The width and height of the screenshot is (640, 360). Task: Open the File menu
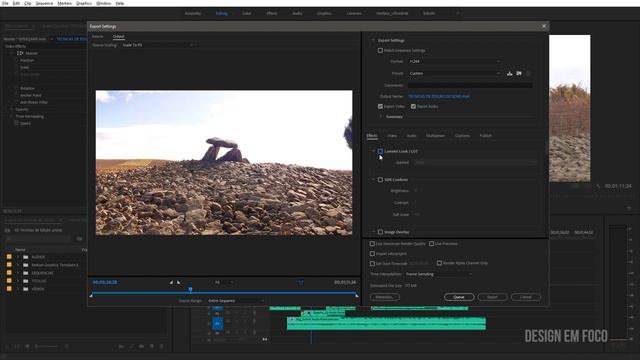click(5, 3)
